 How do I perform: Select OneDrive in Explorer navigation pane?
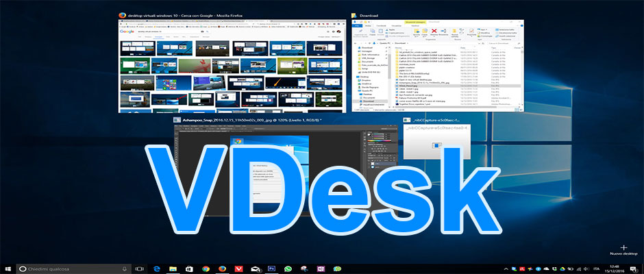click(x=365, y=84)
